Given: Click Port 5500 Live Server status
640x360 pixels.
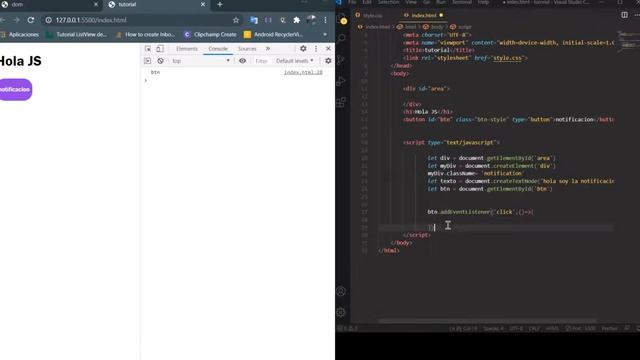Looking at the screenshot, I should (x=581, y=329).
